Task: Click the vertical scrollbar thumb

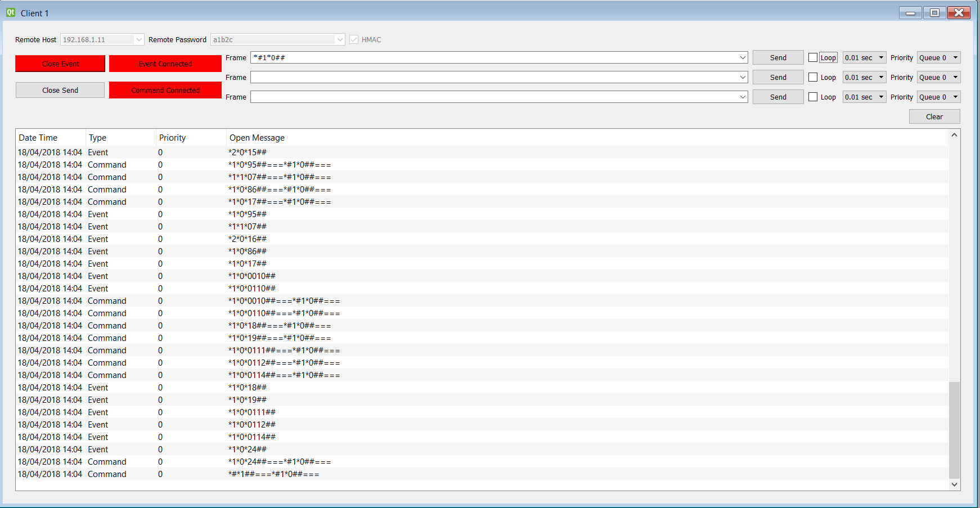Action: point(954,429)
